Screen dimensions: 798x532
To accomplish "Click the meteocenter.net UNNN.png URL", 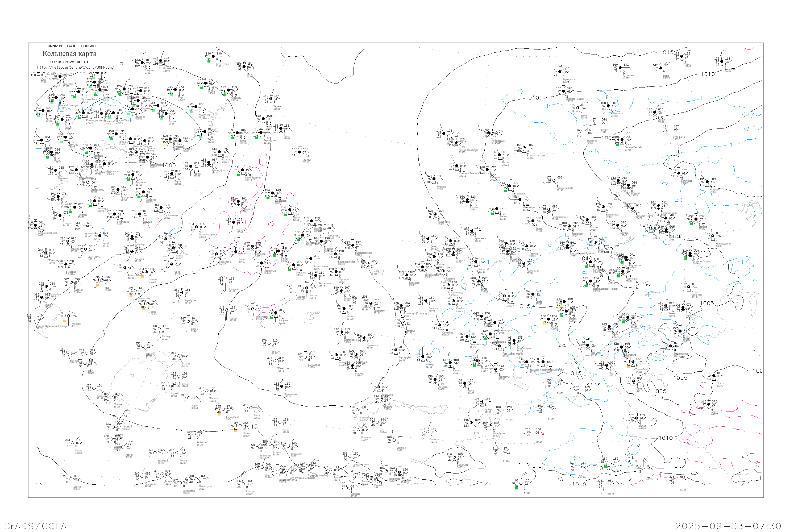I will (75, 68).
